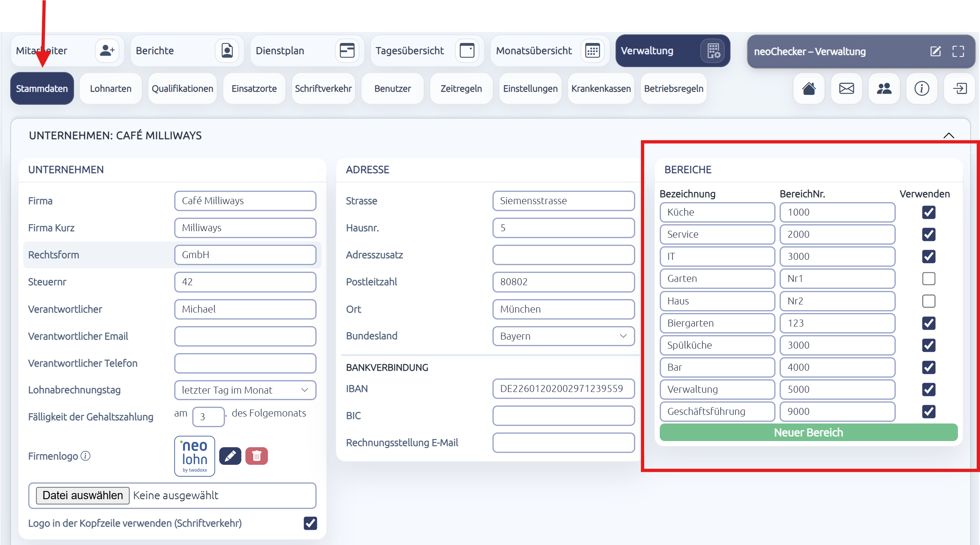Image resolution: width=980 pixels, height=545 pixels.
Task: Toggle Verwenden for Biergarten
Action: [929, 323]
